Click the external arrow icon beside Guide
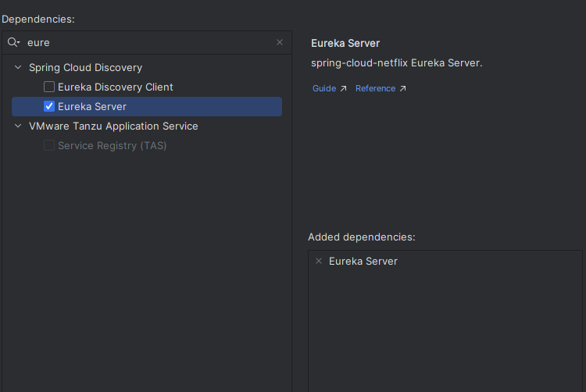Screen dimensions: 586x392 (343, 88)
